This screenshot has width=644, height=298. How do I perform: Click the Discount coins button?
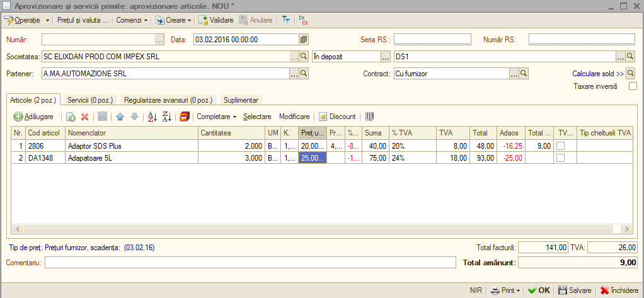tap(337, 117)
